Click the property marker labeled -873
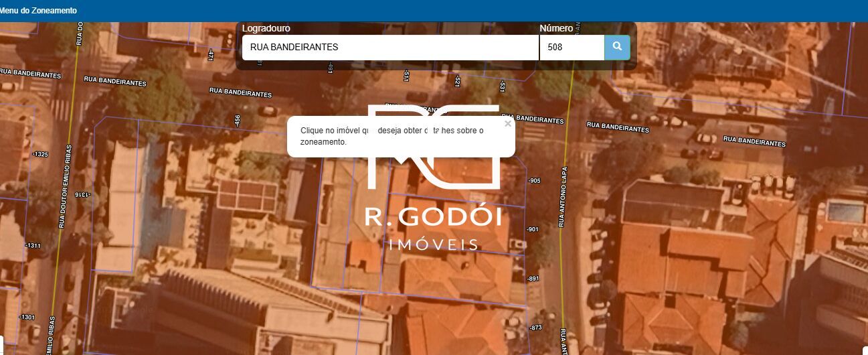Screen dimensions: 868x355 point(535,328)
